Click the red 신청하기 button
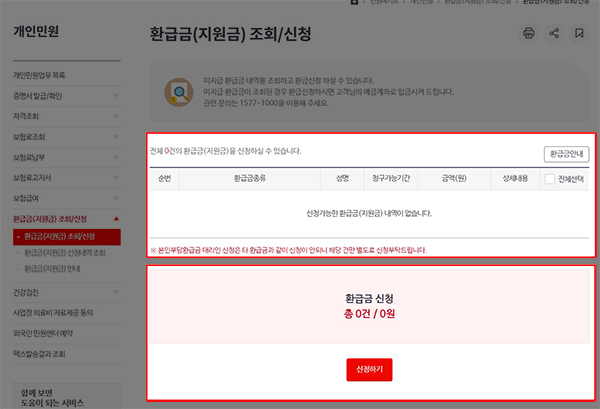This screenshot has width=600, height=409. click(369, 370)
